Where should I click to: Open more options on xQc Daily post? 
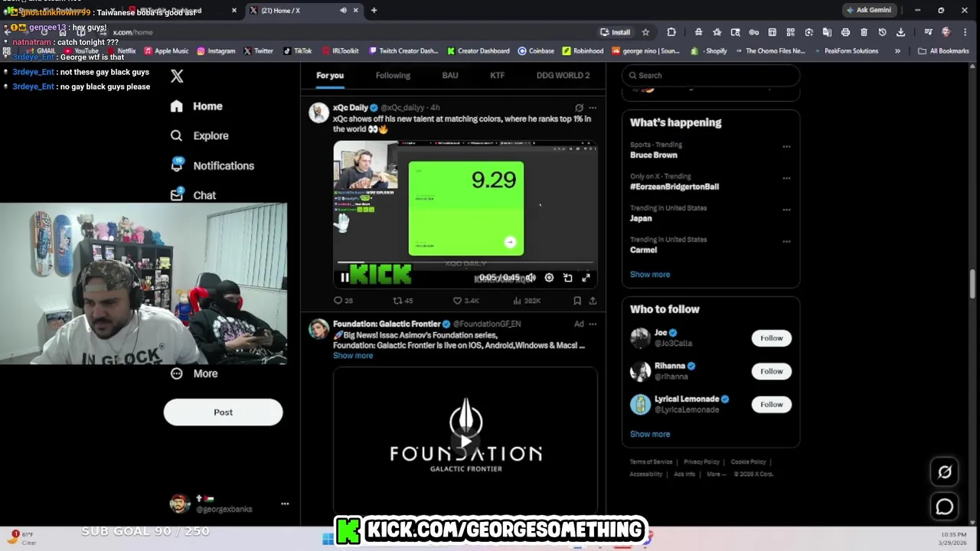[593, 108]
